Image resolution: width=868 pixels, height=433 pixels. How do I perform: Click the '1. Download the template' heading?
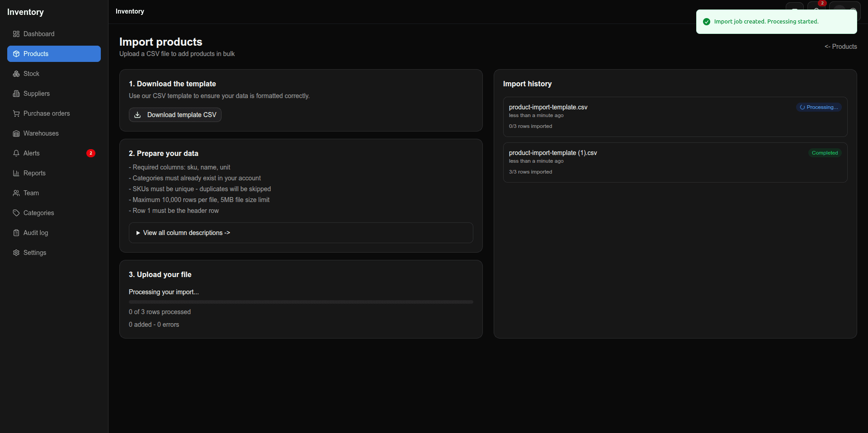[x=172, y=84]
